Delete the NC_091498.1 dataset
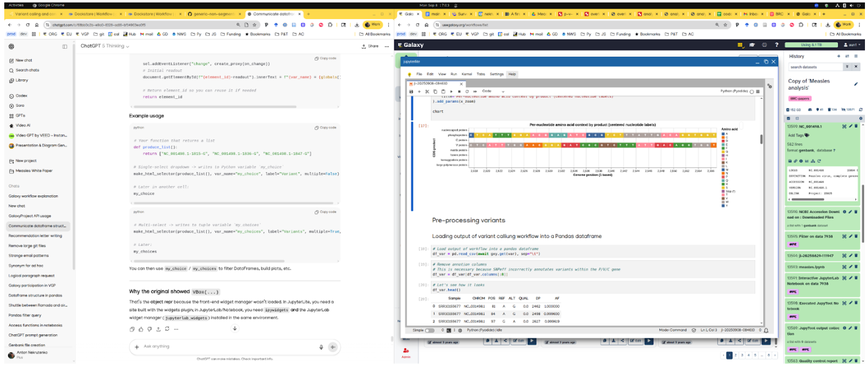Viewport: 868px width, 365px height. (856, 126)
